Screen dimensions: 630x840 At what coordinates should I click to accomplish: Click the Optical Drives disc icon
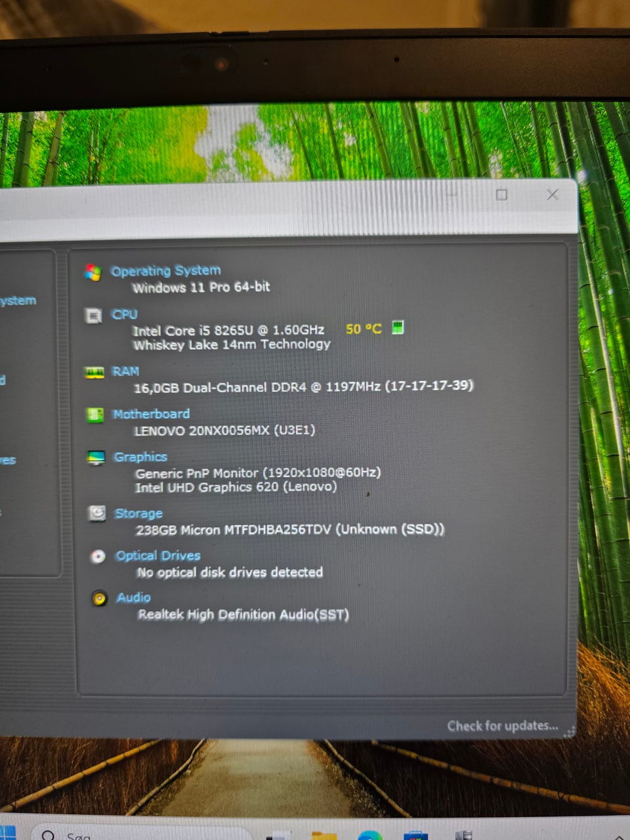coord(98,556)
